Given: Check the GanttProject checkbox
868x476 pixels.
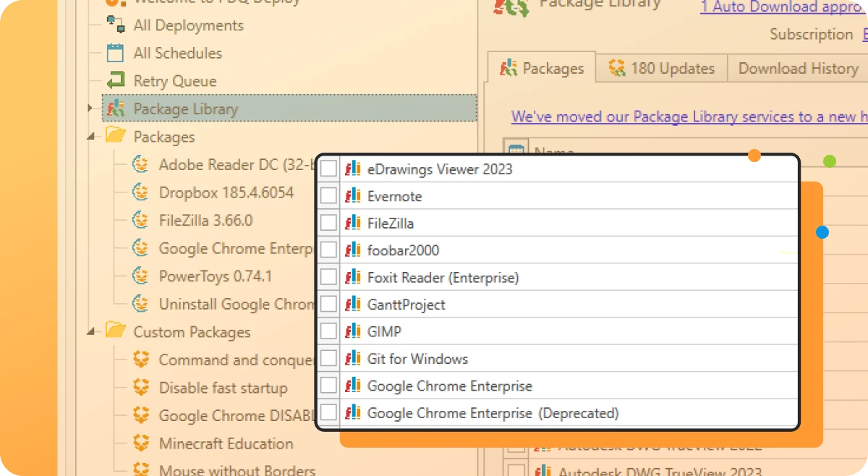Looking at the screenshot, I should 328,304.
